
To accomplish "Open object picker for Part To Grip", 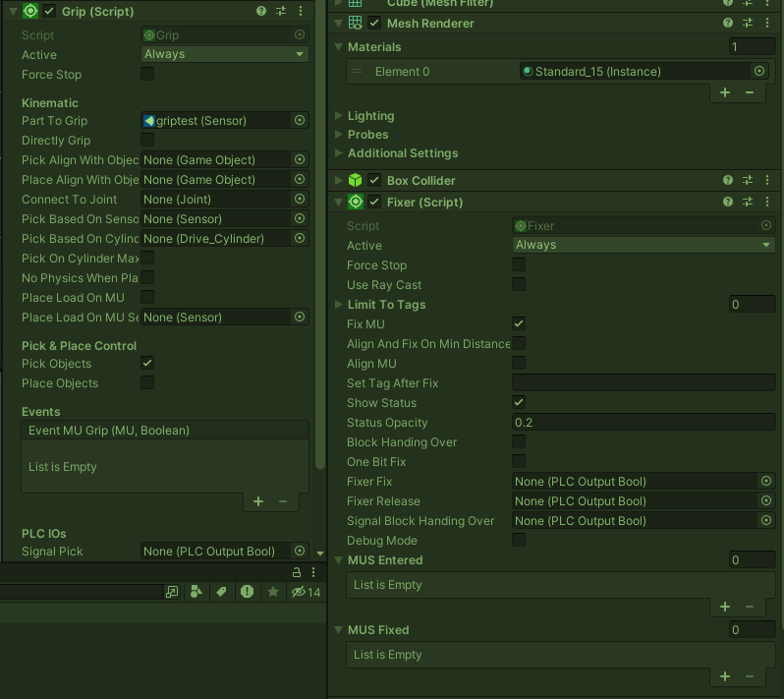I will [300, 120].
